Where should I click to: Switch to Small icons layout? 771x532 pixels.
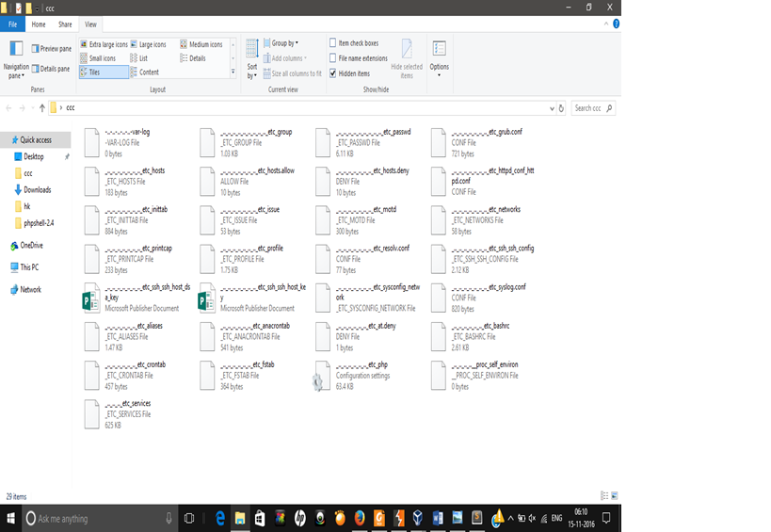[x=98, y=58]
